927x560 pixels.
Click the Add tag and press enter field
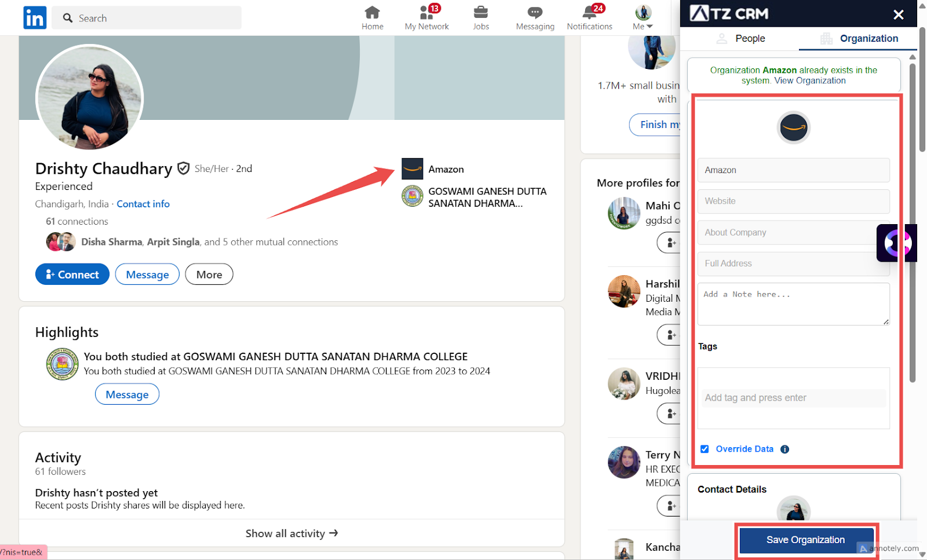tap(793, 398)
